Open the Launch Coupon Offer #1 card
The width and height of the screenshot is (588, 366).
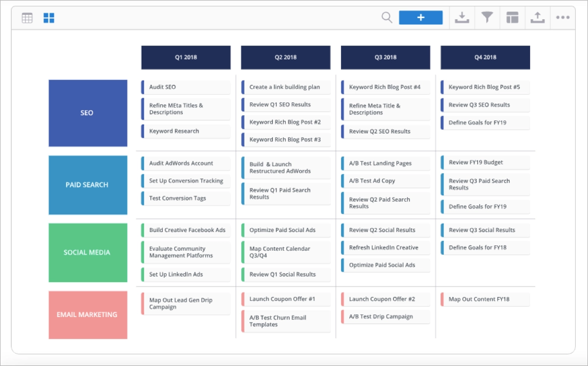(x=286, y=299)
